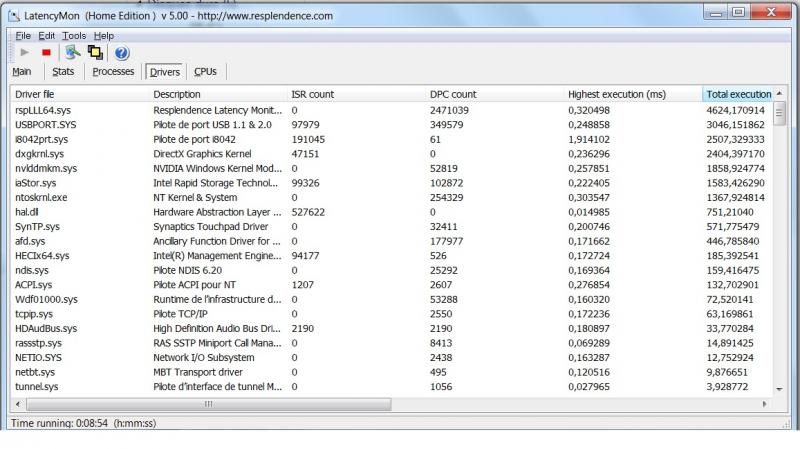
Task: Select the Wdf01000.sys driver row
Action: pos(392,299)
